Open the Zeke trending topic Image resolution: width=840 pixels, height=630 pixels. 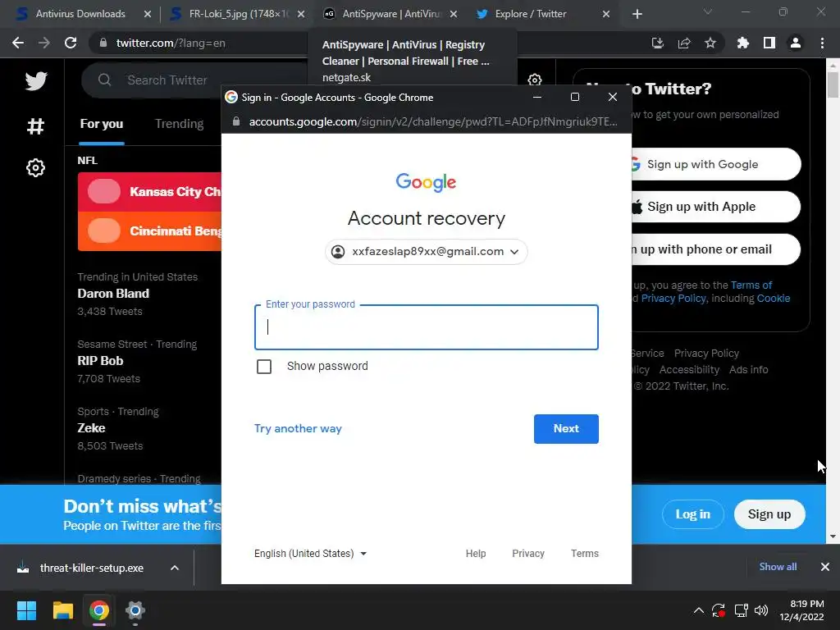[91, 428]
